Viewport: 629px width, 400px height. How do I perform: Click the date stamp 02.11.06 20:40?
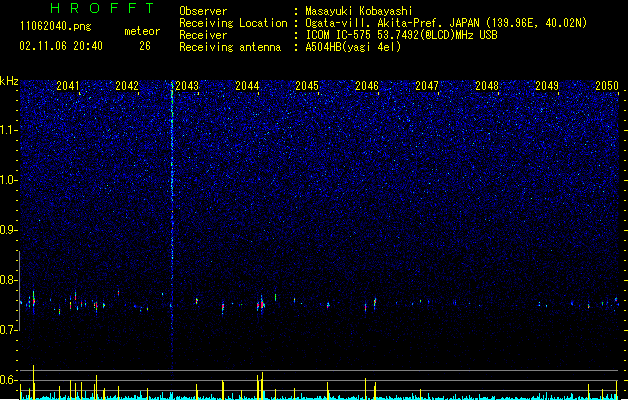pyautogui.click(x=61, y=46)
